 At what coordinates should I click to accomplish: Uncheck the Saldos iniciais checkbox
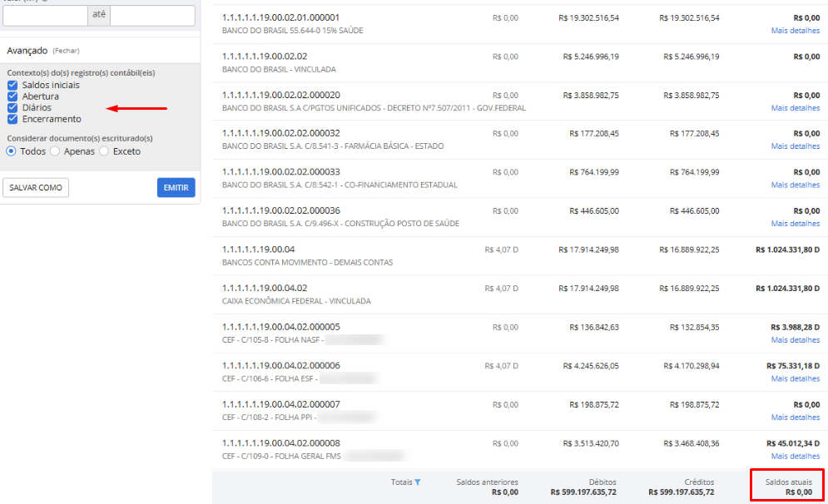coord(12,85)
